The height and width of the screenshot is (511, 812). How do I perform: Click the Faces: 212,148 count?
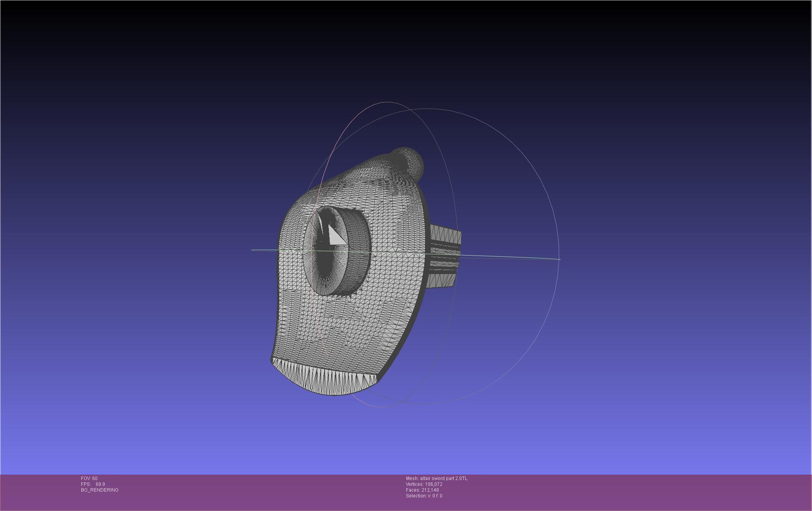422,490
